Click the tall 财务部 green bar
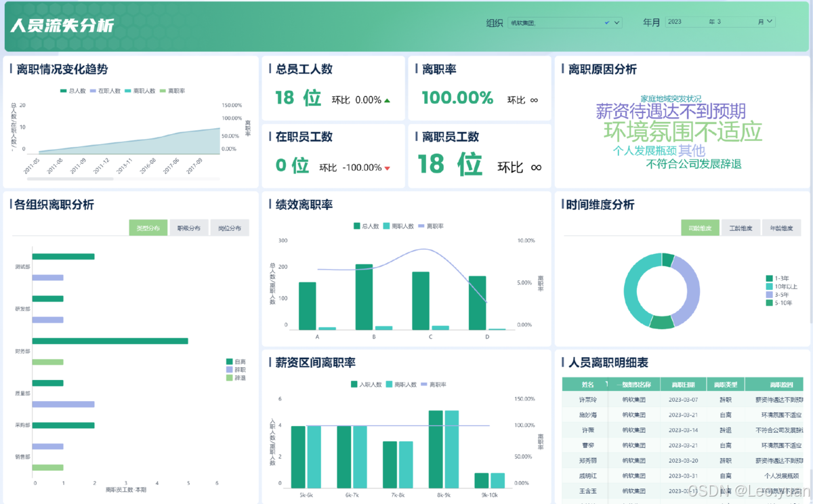Screen dimensions: 813x504 pyautogui.click(x=110, y=341)
